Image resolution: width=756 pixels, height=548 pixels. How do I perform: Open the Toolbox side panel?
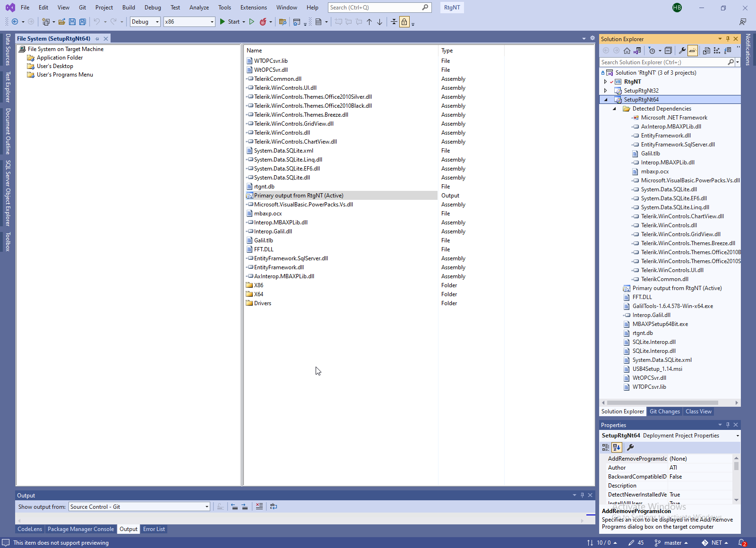(x=8, y=241)
